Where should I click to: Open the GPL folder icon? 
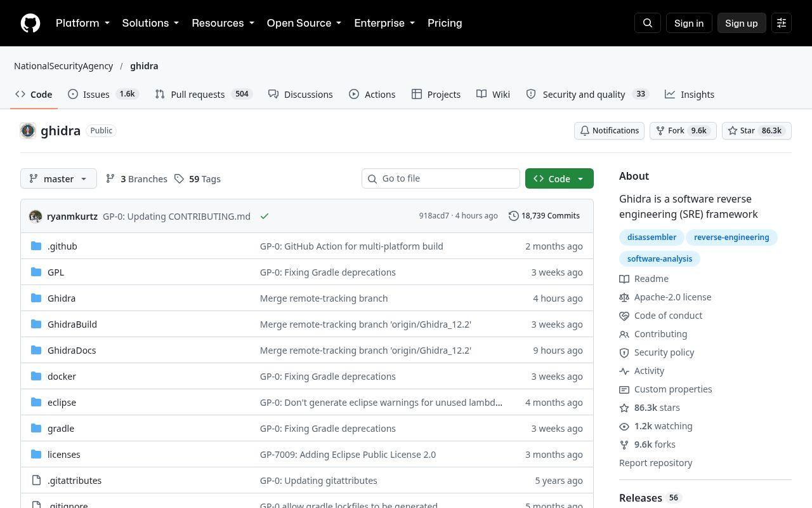pos(36,272)
